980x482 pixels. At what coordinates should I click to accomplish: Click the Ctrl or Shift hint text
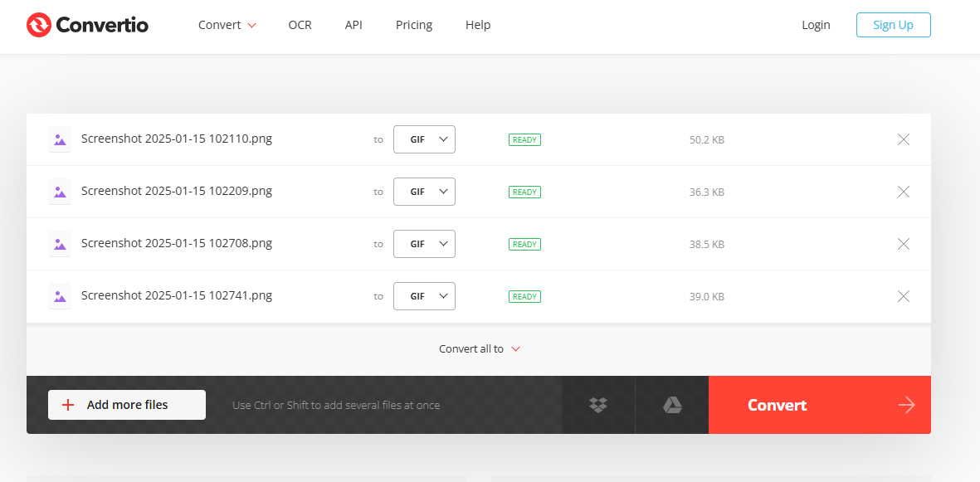point(336,405)
